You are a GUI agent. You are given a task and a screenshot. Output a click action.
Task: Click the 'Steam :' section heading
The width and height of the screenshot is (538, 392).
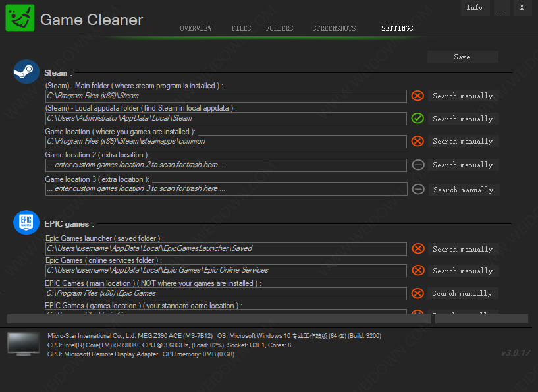point(59,73)
